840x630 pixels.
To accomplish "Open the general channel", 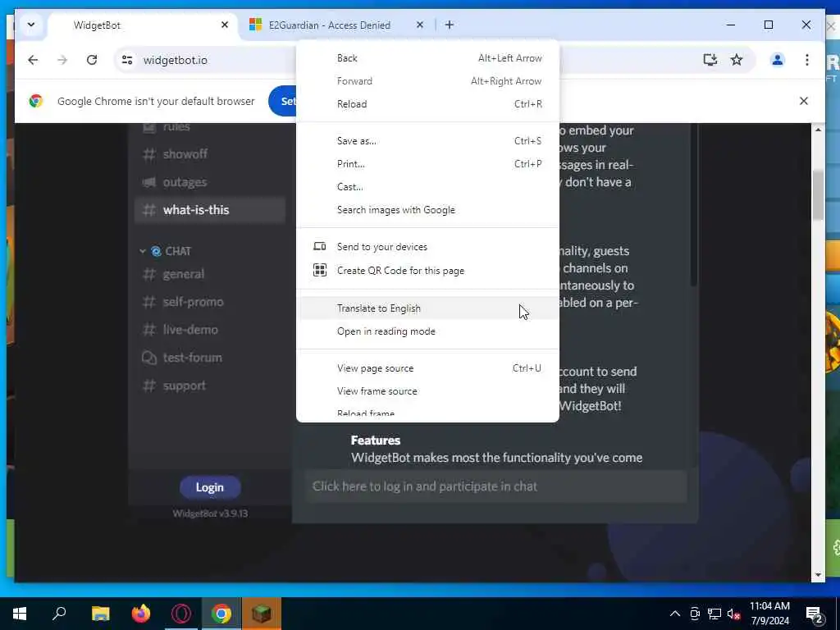I will (x=209, y=274).
